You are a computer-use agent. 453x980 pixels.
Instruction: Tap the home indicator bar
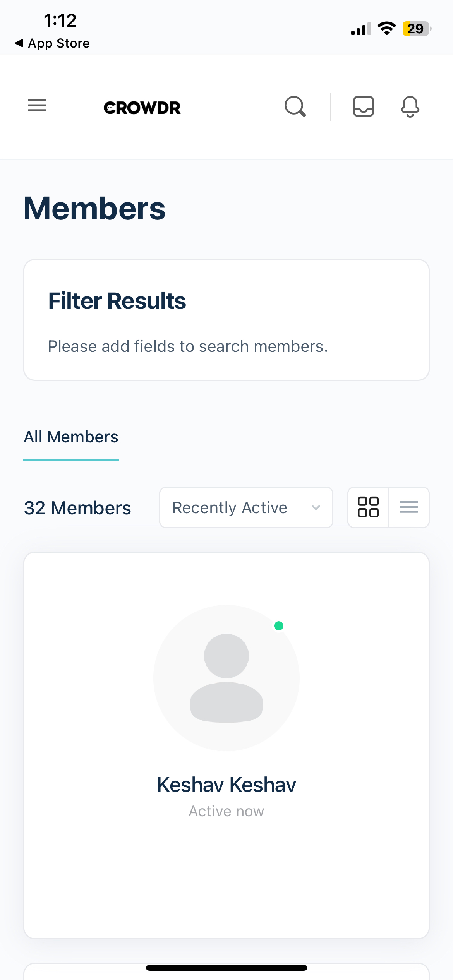[x=226, y=968]
